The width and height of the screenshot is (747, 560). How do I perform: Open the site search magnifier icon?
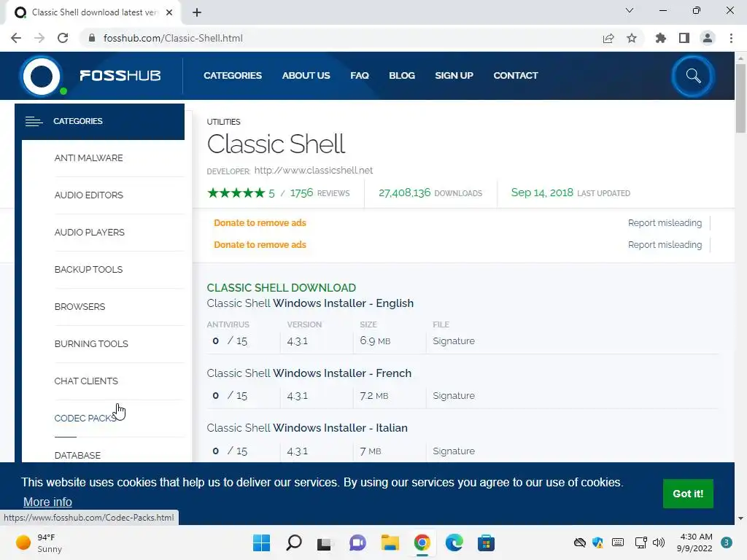pos(693,76)
